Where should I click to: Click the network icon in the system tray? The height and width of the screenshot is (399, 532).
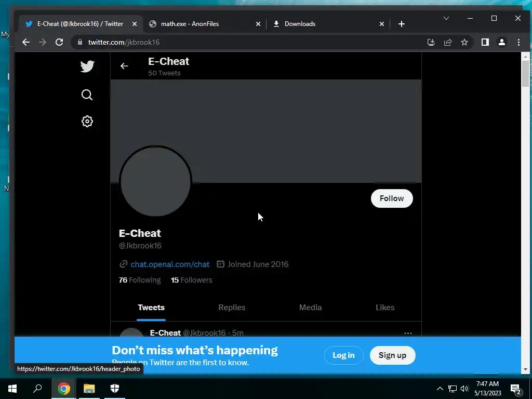pos(453,389)
